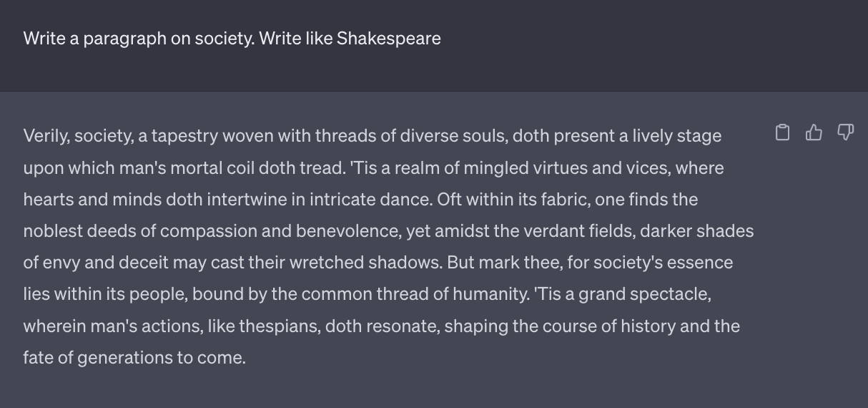Copy the response to clipboard
The image size is (868, 408).
tap(783, 132)
